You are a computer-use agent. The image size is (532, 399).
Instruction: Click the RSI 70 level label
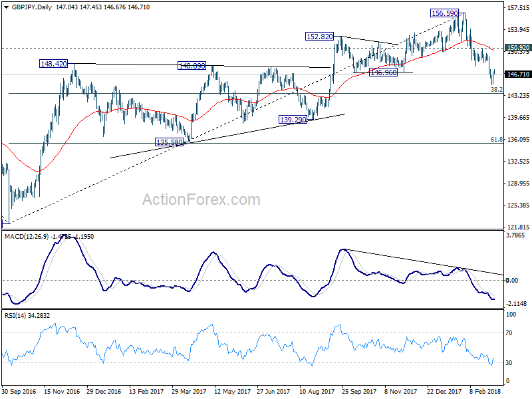click(509, 333)
